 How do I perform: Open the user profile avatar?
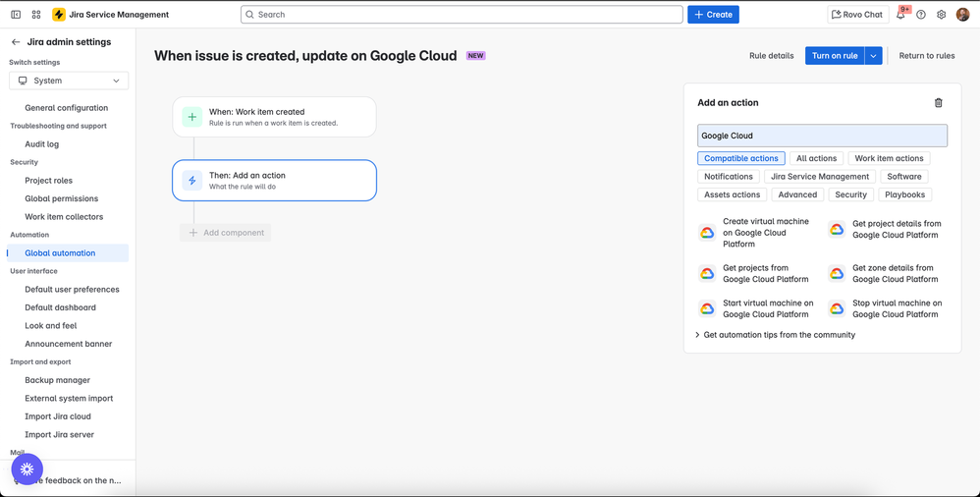coord(963,15)
